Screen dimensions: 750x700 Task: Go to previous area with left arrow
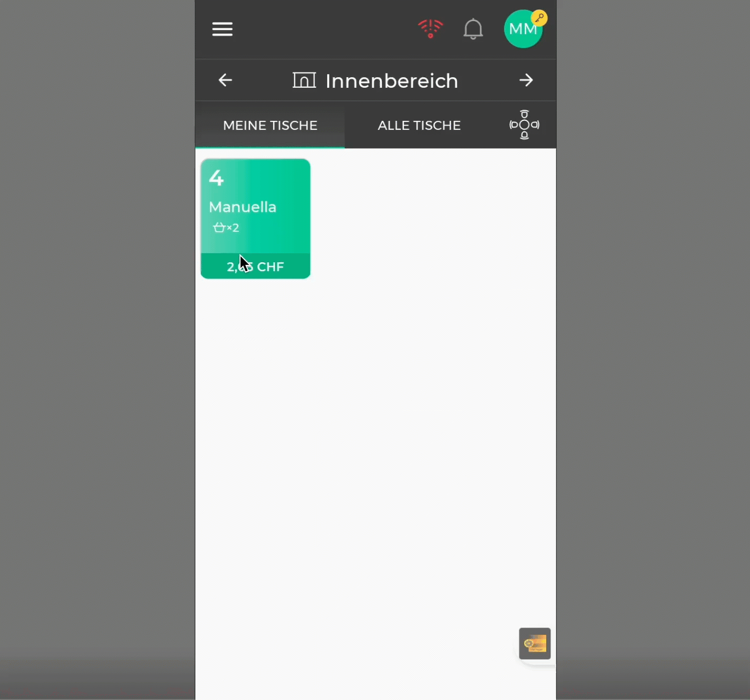tap(225, 80)
